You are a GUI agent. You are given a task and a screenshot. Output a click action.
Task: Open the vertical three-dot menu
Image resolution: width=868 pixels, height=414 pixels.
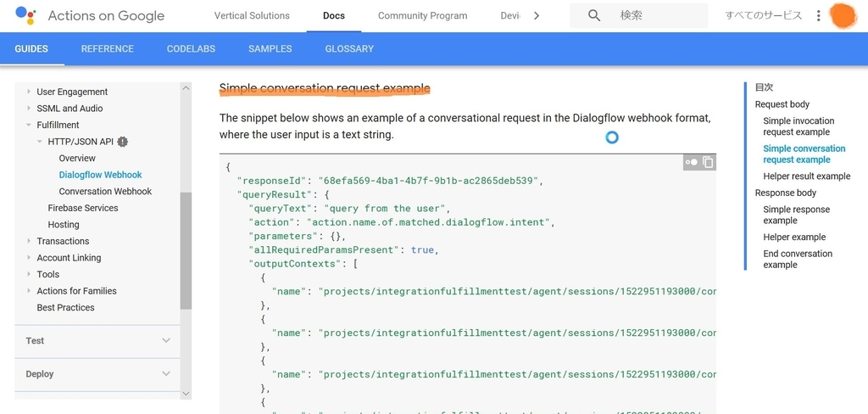(818, 15)
